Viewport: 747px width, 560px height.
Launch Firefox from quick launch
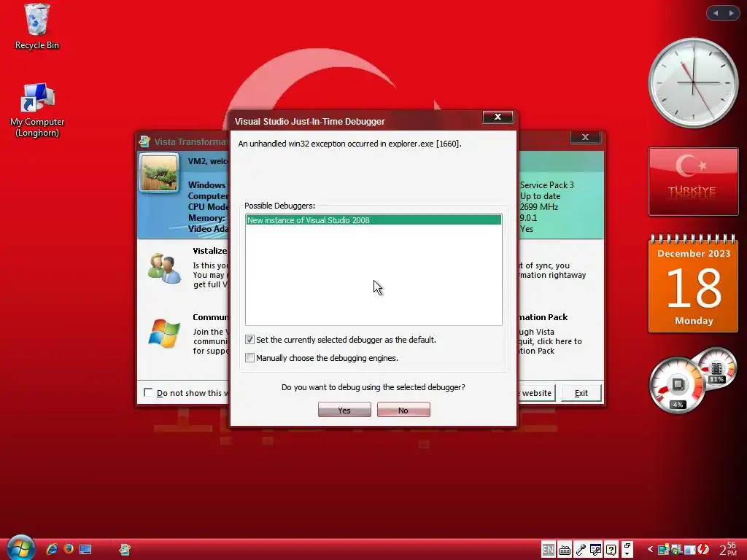coord(68,549)
